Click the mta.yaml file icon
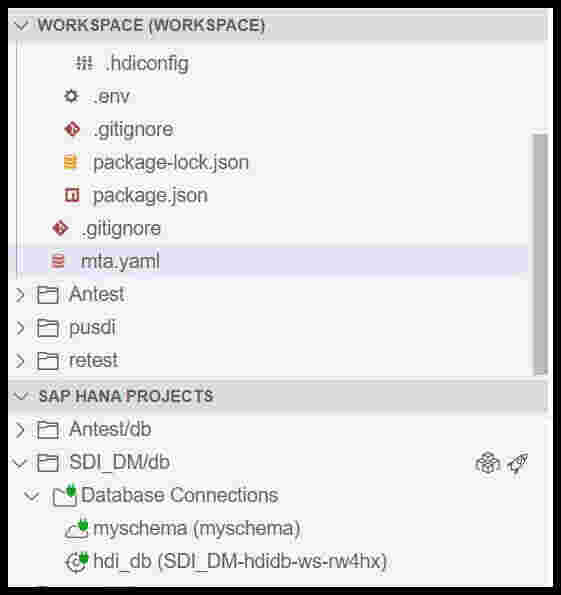The height and width of the screenshot is (595, 561). click(58, 261)
